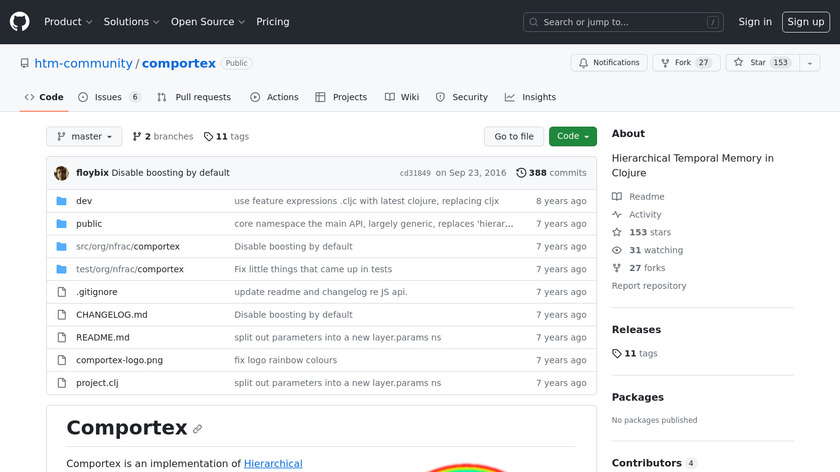Click the search or jump to field
Screen dimensions: 840x472
(x=623, y=22)
